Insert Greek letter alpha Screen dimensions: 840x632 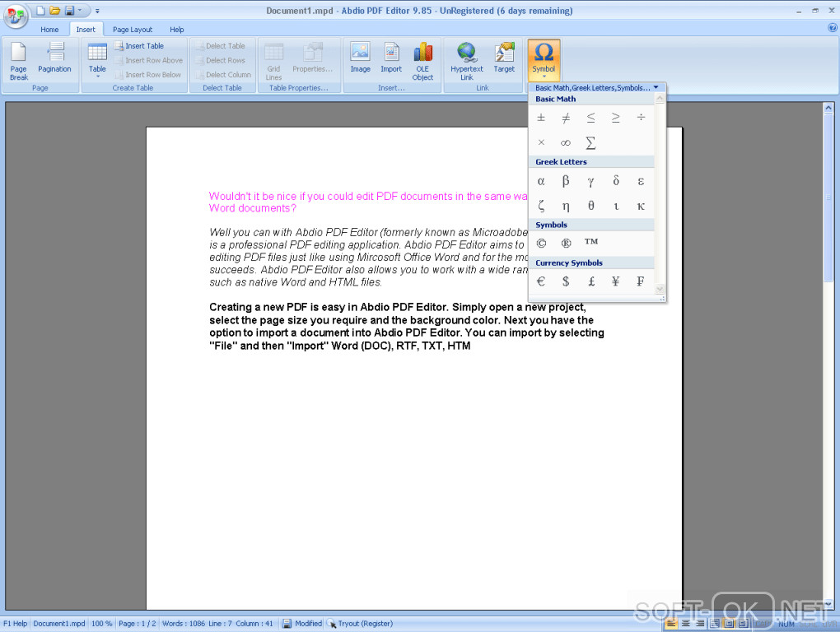pyautogui.click(x=541, y=181)
